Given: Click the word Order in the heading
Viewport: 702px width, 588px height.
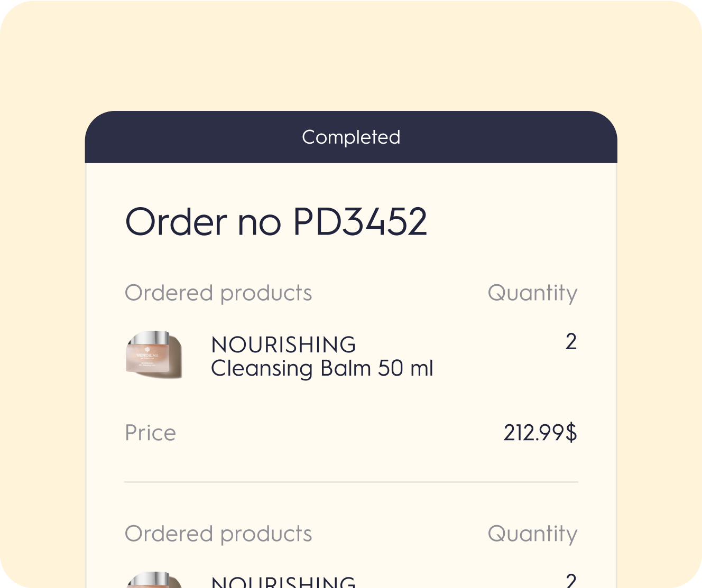Looking at the screenshot, I should pyautogui.click(x=176, y=221).
